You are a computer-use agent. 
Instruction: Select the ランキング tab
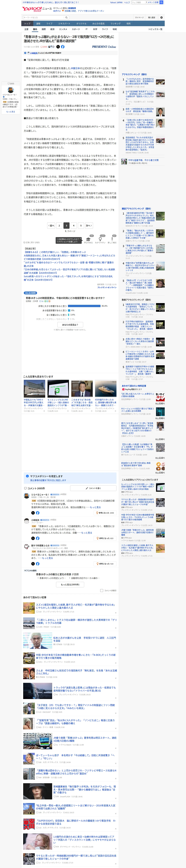coord(115,24)
